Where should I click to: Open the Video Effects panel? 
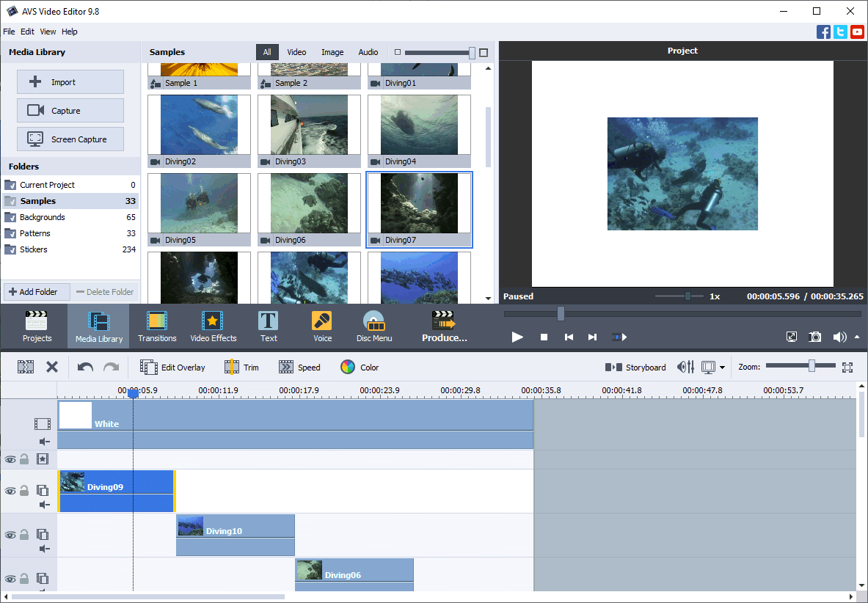[213, 326]
